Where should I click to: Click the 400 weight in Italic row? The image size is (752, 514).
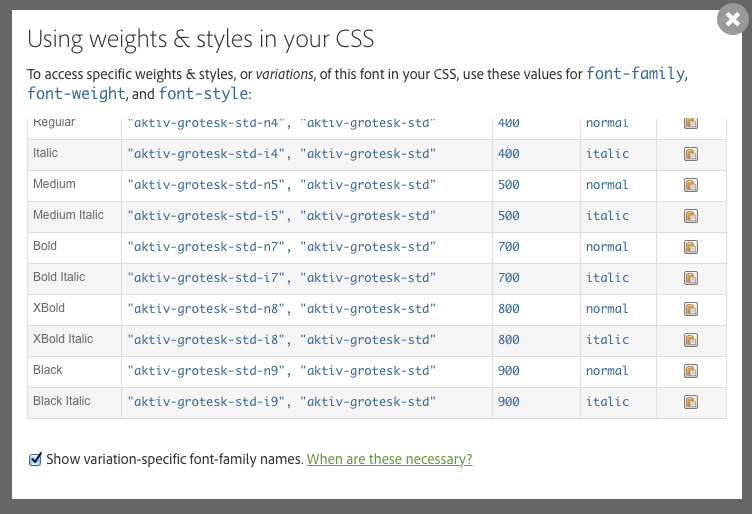pos(508,154)
